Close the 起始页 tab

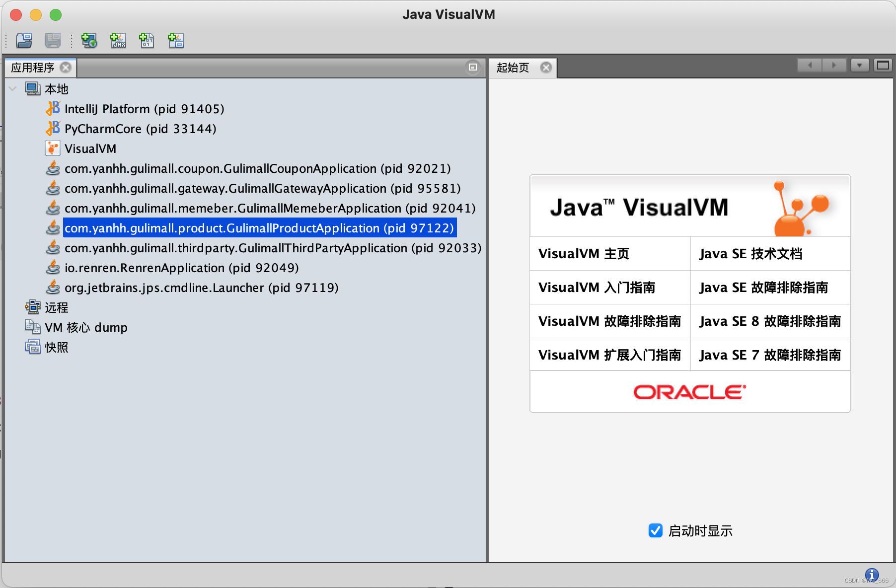point(546,67)
